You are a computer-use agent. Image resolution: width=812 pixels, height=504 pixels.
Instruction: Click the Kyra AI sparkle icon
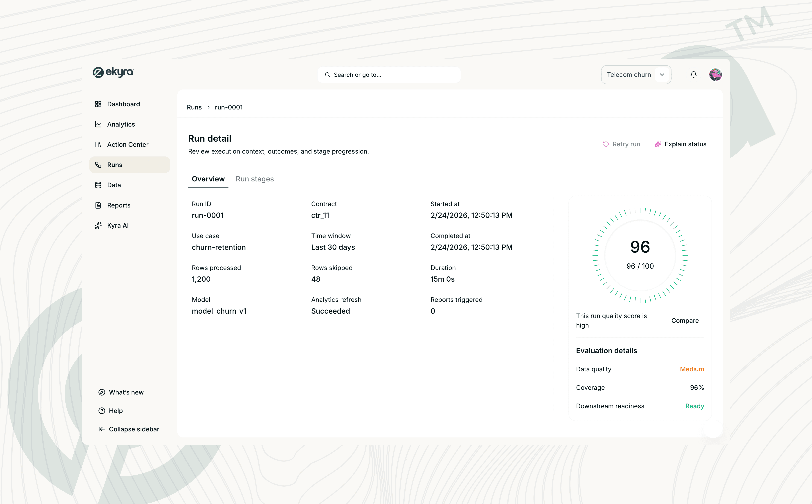point(98,226)
